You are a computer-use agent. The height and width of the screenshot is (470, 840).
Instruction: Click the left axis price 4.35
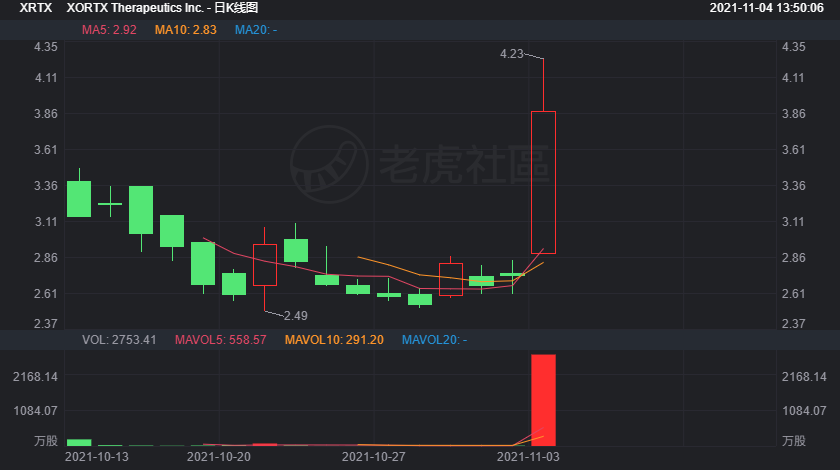click(46, 47)
